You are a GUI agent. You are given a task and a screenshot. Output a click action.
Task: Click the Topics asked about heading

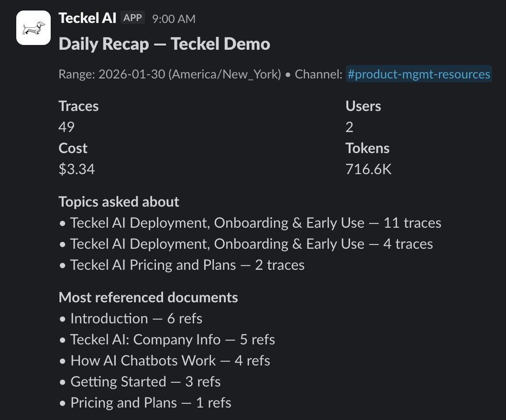point(119,201)
